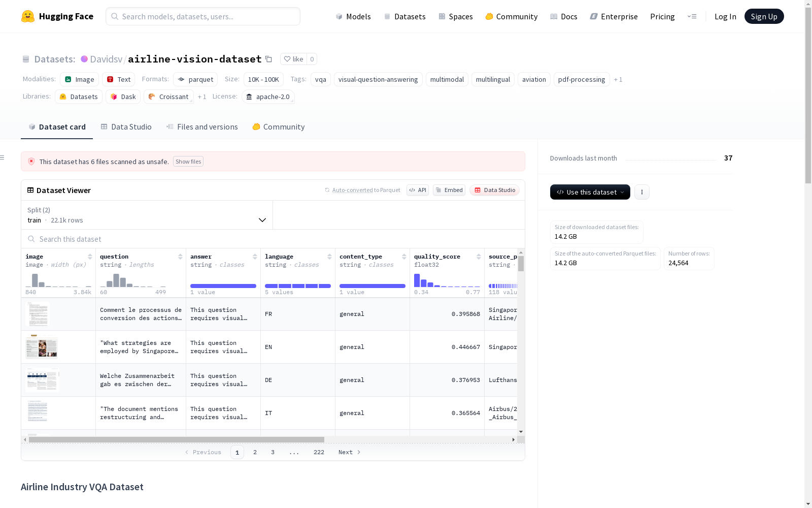This screenshot has height=508, width=812.
Task: Click the vqa tag
Action: click(x=321, y=79)
